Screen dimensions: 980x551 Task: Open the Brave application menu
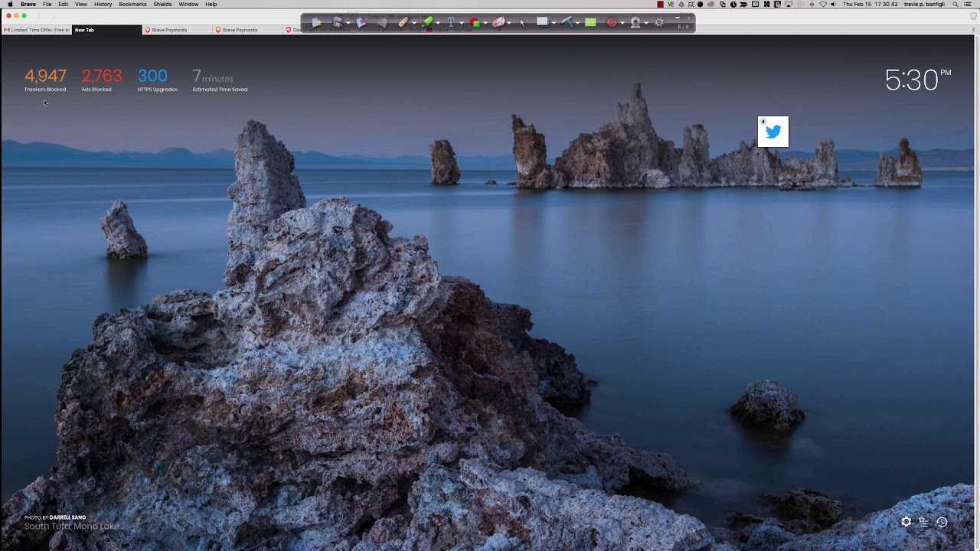pyautogui.click(x=28, y=4)
